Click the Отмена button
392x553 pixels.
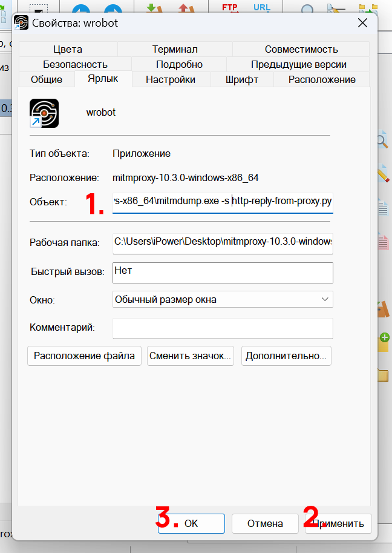point(265,523)
